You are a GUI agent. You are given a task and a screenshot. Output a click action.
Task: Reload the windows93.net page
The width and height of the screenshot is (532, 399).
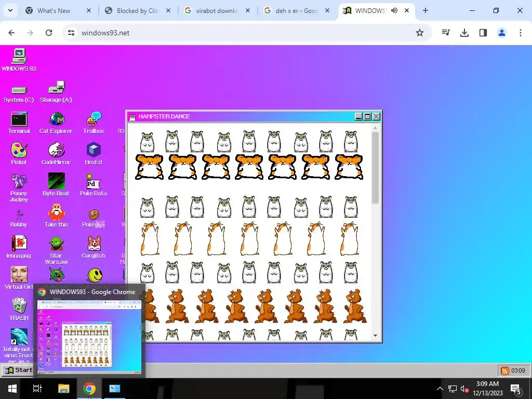click(49, 33)
